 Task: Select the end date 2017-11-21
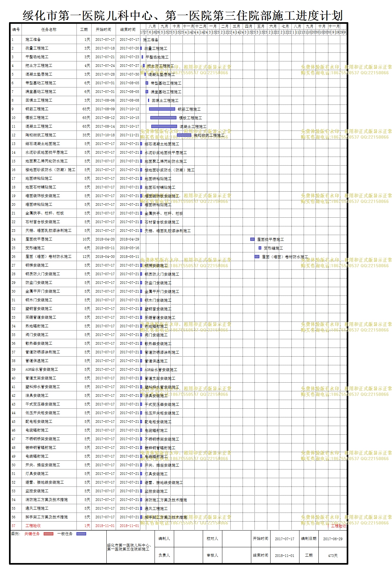[x=129, y=135]
